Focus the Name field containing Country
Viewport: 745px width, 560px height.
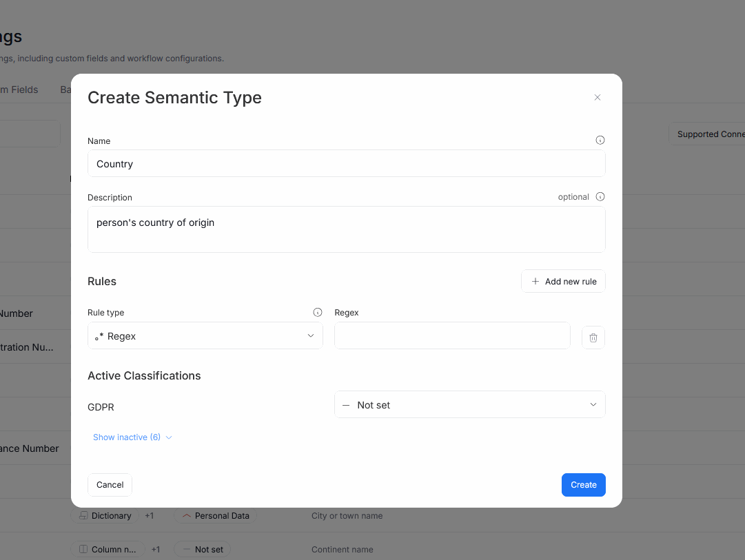point(346,164)
